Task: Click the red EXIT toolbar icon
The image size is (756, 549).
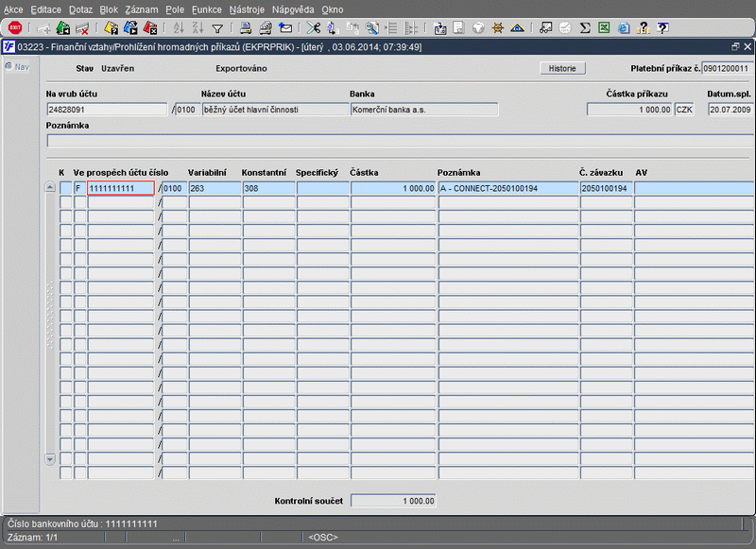Action: tap(15, 28)
